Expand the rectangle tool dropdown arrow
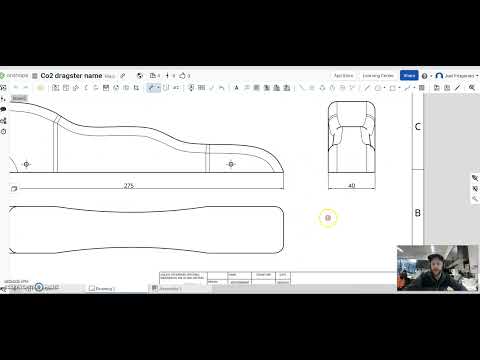480x360 pixels. click(x=399, y=88)
